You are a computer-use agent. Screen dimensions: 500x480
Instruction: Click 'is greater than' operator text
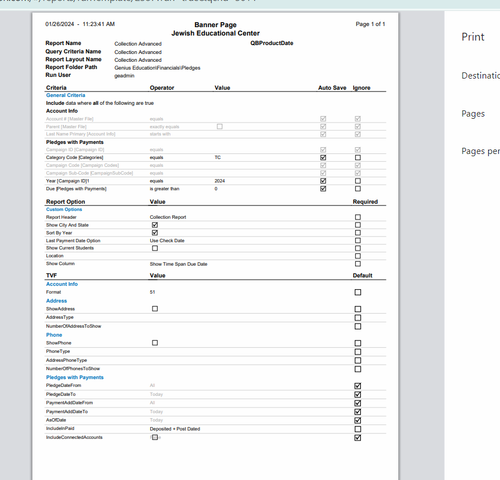coord(164,189)
